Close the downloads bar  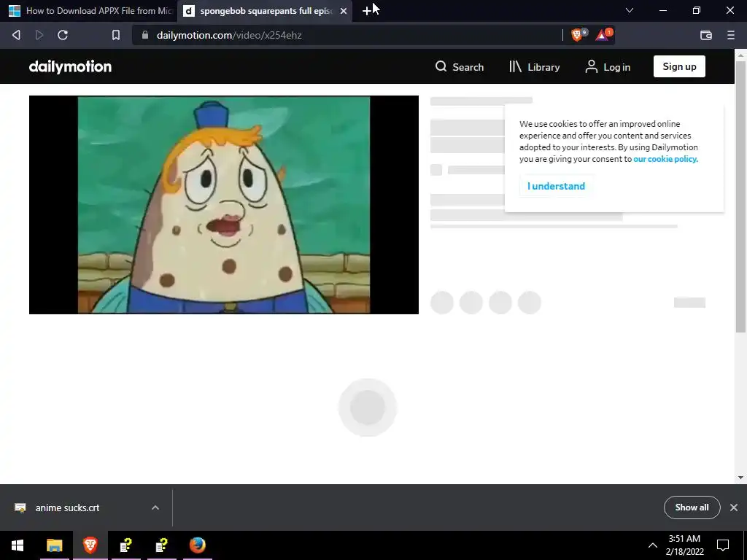tap(734, 507)
